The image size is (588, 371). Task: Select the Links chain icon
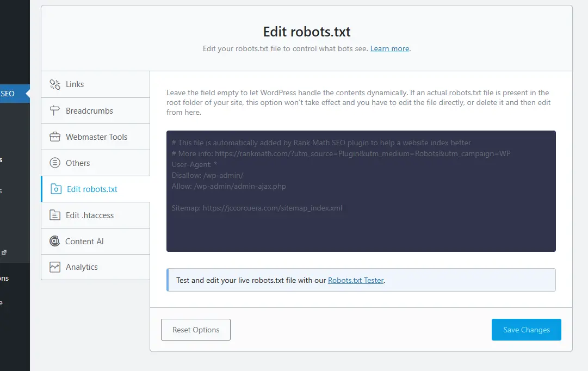click(x=54, y=84)
